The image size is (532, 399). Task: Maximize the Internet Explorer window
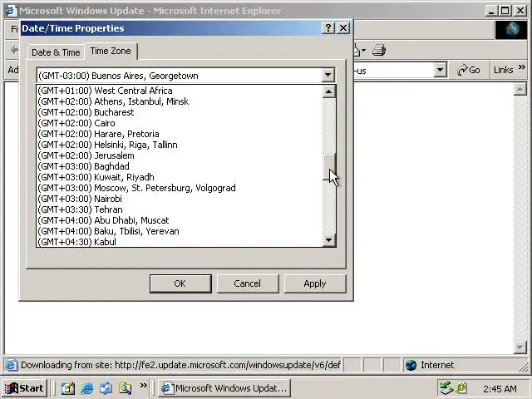[505, 11]
